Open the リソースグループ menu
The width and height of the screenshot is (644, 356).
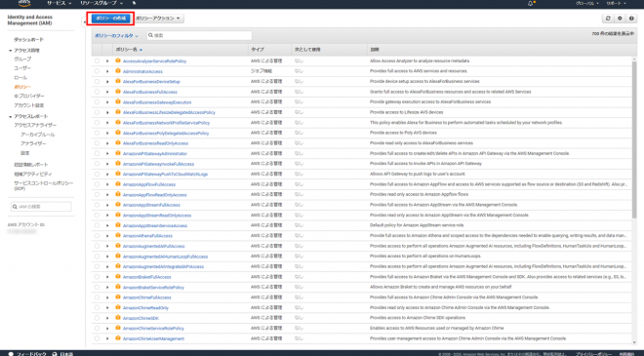(x=101, y=3)
